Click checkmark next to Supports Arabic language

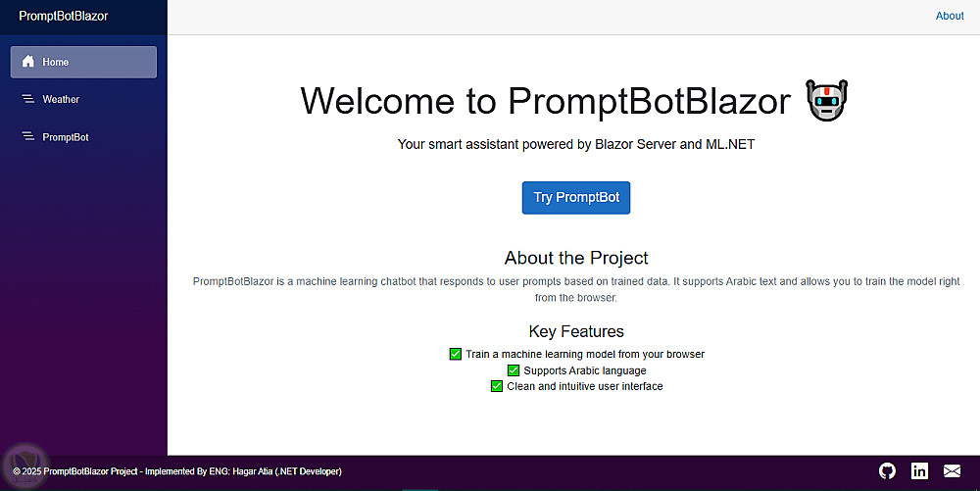coord(514,370)
